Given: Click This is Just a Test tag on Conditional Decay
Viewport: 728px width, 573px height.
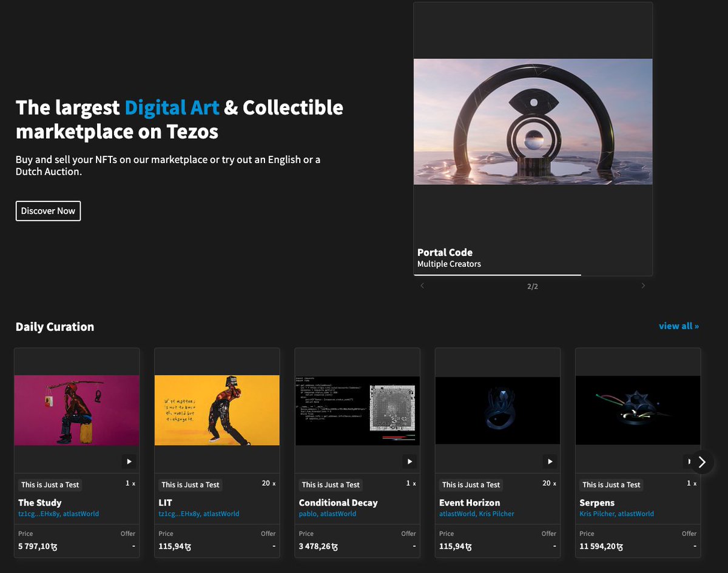Looking at the screenshot, I should 330,485.
